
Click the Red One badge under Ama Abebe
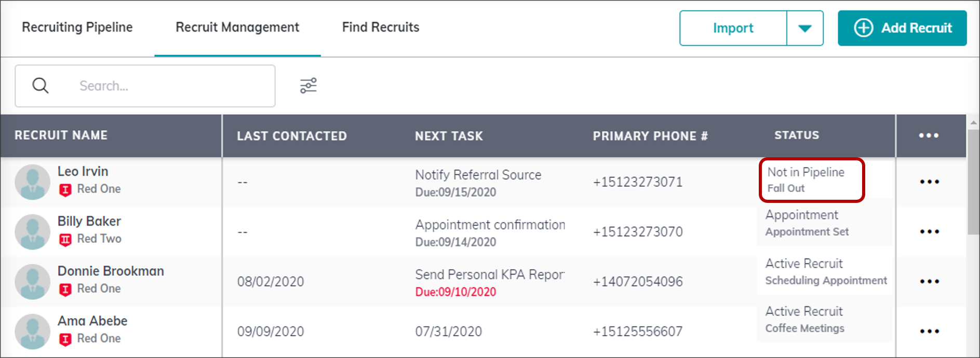tap(90, 339)
